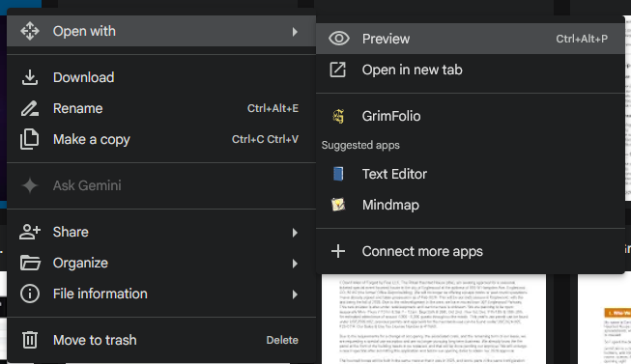Click the File information circle-i icon

click(x=30, y=294)
